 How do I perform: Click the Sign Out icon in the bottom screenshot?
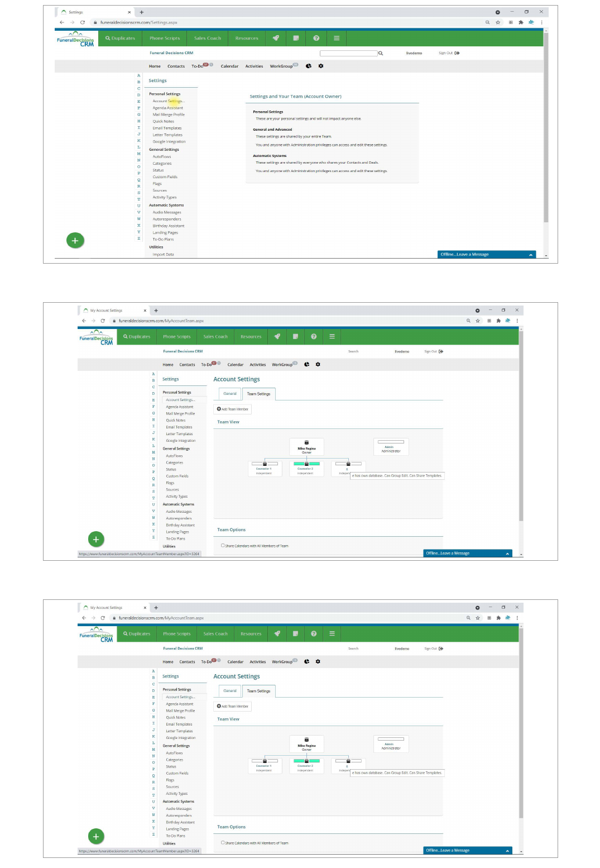[441, 648]
